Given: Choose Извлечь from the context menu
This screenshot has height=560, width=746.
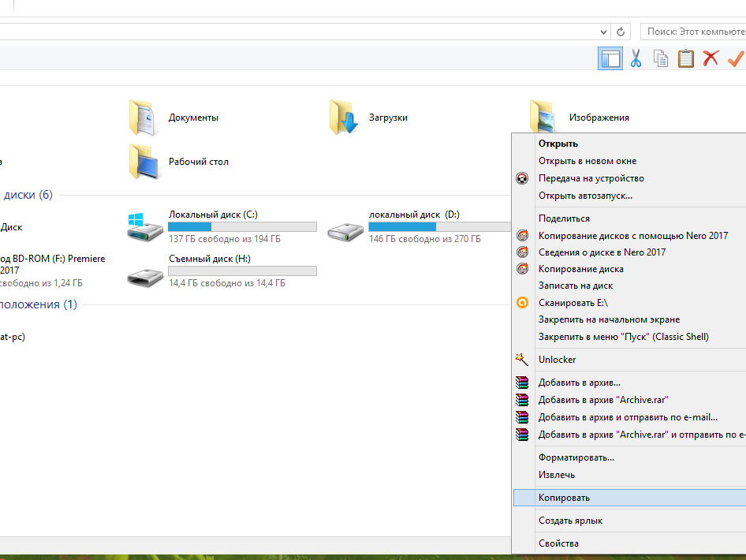Looking at the screenshot, I should click(x=629, y=475).
